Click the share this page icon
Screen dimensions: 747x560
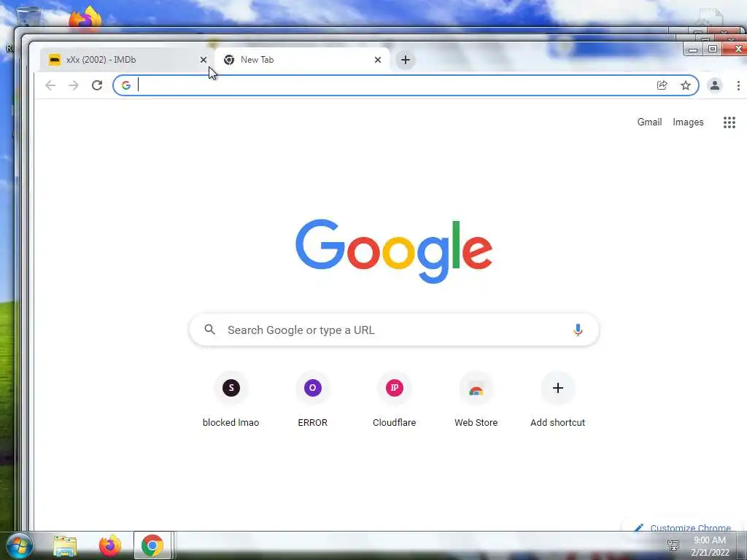pos(662,85)
